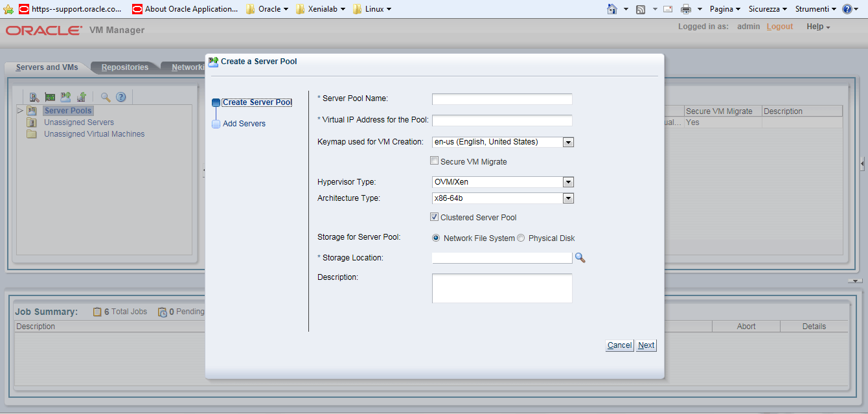Open the About Oracle Application favorite
This screenshot has width=868, height=414.
185,9
